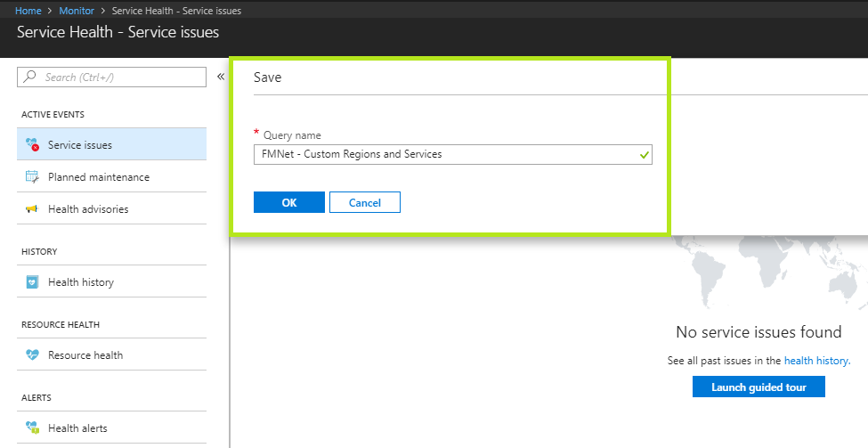Go to Health history

coord(112,281)
